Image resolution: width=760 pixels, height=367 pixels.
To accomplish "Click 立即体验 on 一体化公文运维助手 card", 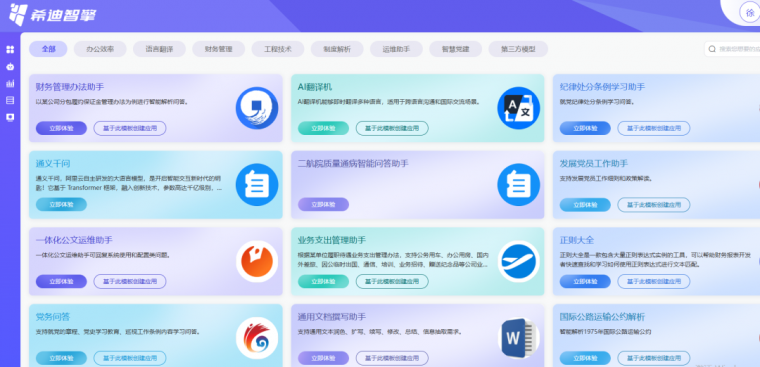I will coord(61,281).
